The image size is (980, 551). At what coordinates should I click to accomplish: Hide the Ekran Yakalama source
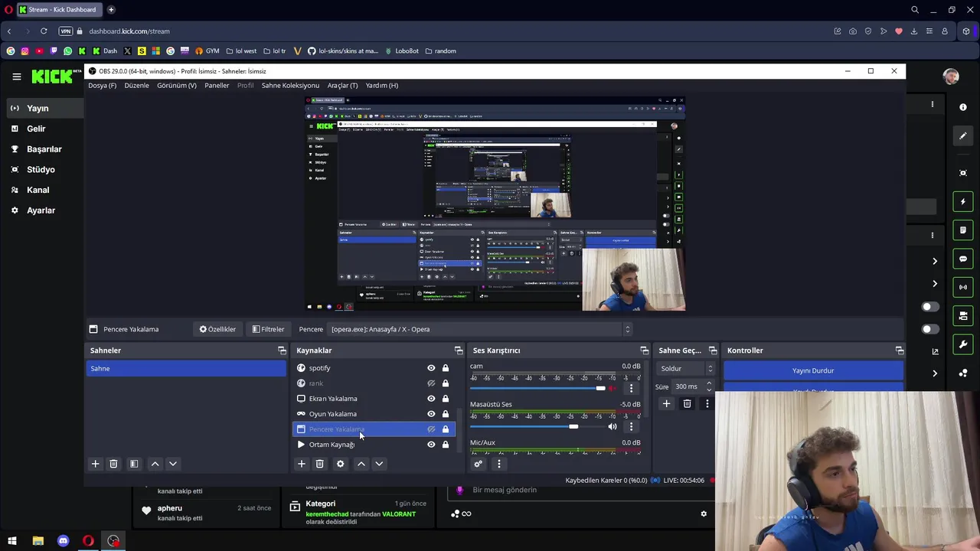(x=431, y=399)
